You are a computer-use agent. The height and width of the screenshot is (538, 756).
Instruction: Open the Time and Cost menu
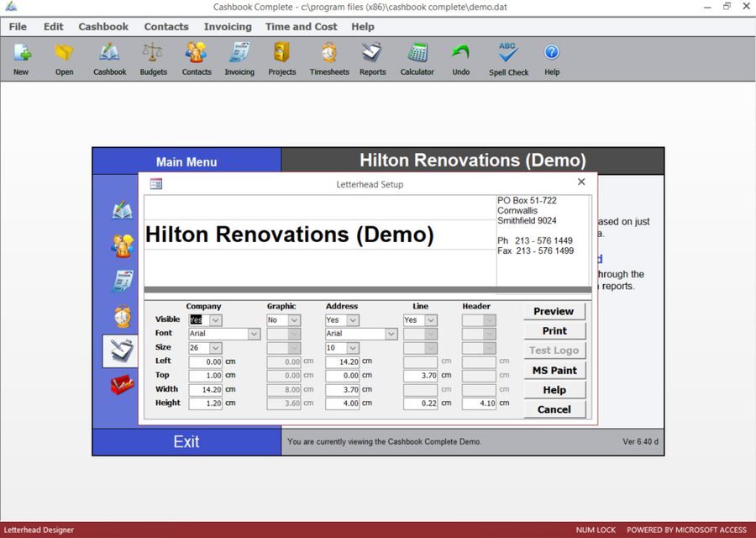tap(302, 27)
